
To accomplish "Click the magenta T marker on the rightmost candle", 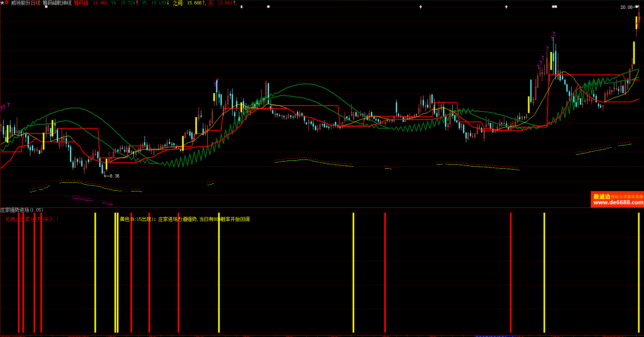I will pos(640,19).
